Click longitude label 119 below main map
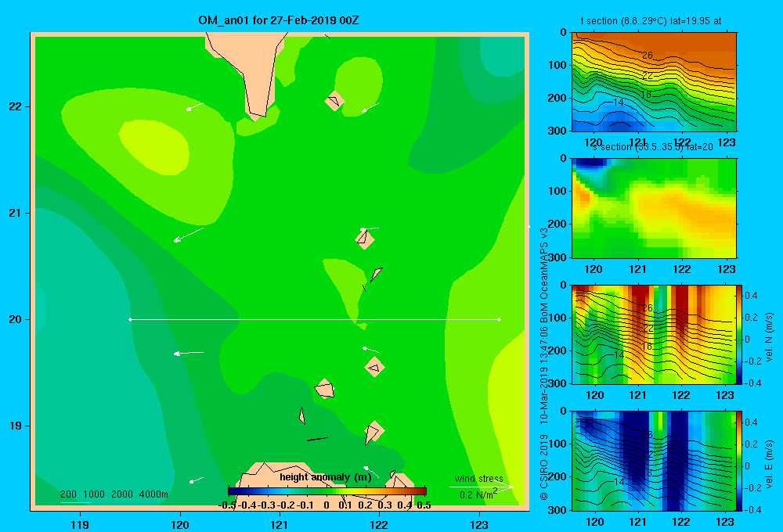 coord(80,524)
